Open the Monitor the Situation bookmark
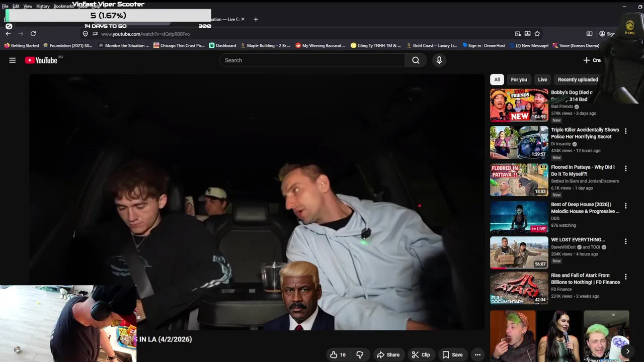 tap(124, 46)
